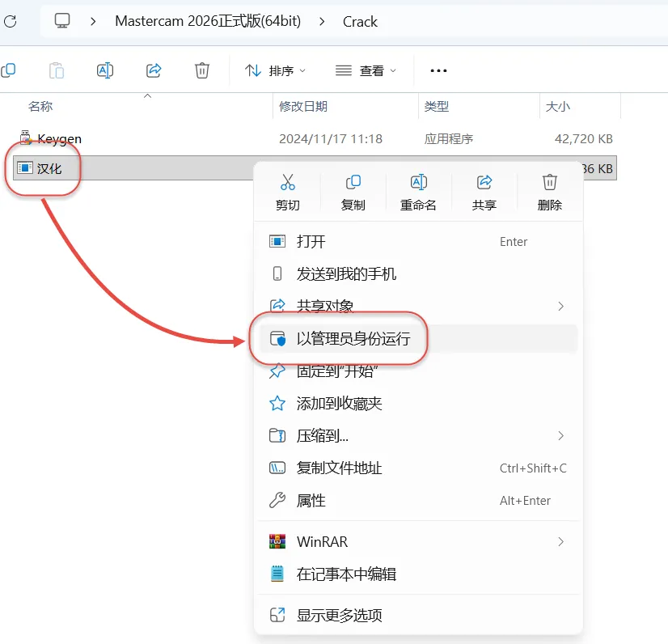Choose 发送到我的手机 menu entry

tap(418, 273)
